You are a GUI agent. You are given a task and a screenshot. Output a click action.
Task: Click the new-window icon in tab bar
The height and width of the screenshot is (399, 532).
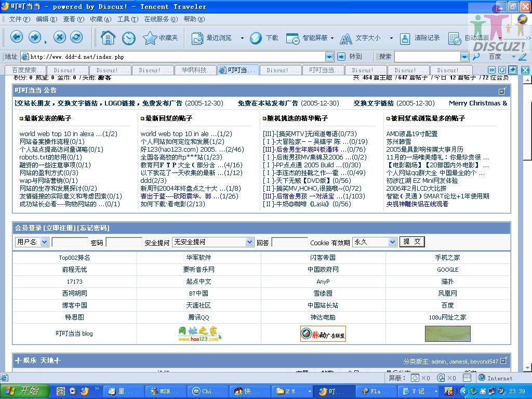pos(502,70)
